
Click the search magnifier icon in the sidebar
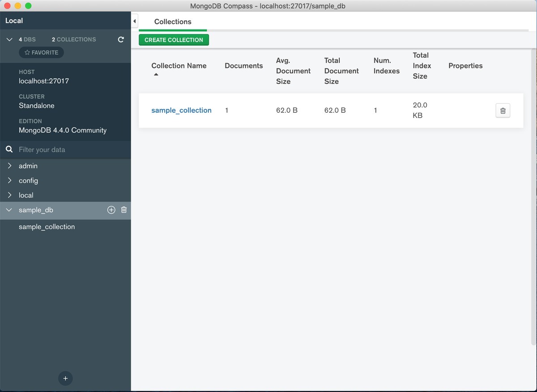pyautogui.click(x=9, y=149)
